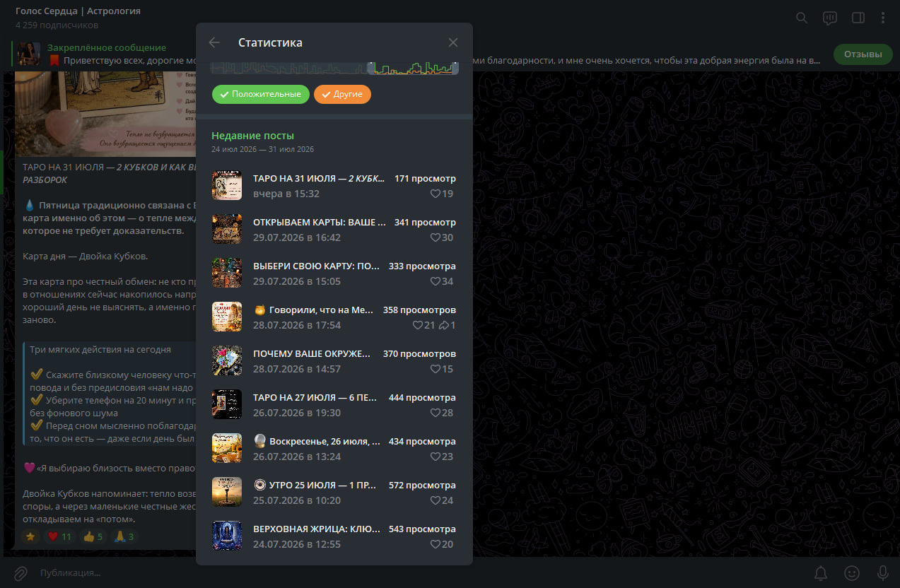Start voice recording with microphone icon

pos(883,572)
